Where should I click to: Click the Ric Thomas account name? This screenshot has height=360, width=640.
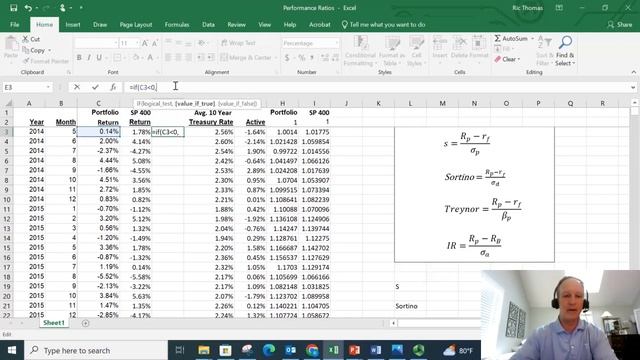click(527, 8)
